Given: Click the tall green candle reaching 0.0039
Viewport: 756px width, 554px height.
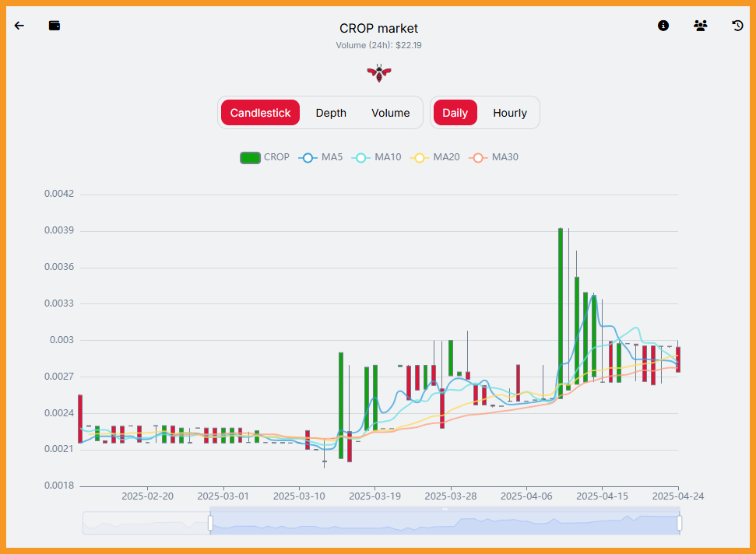Looking at the screenshot, I should [x=561, y=313].
